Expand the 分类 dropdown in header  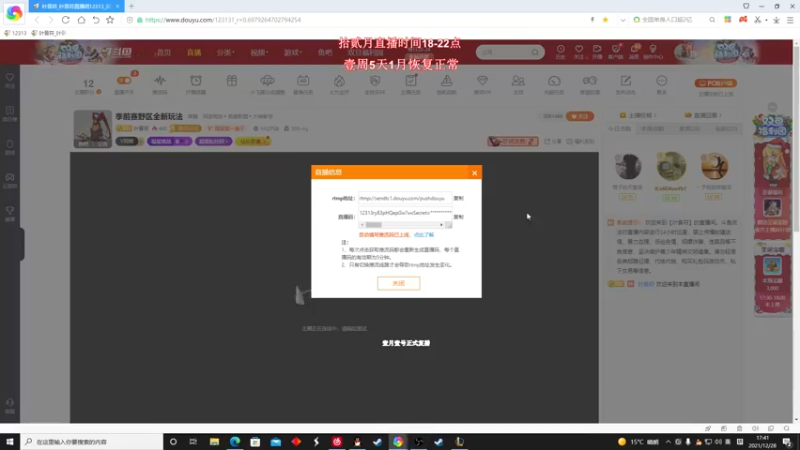click(225, 53)
